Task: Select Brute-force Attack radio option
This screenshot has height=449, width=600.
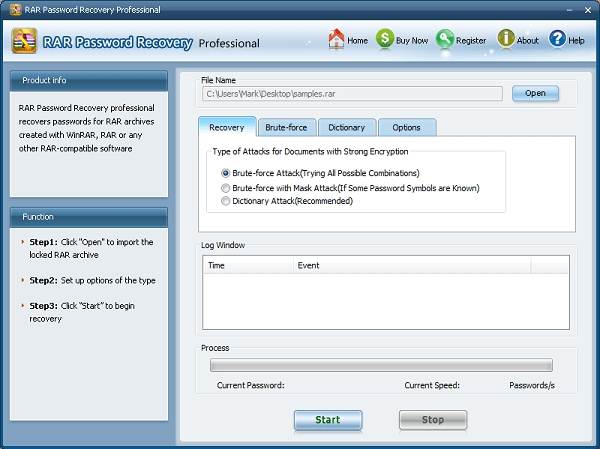Action: click(225, 173)
